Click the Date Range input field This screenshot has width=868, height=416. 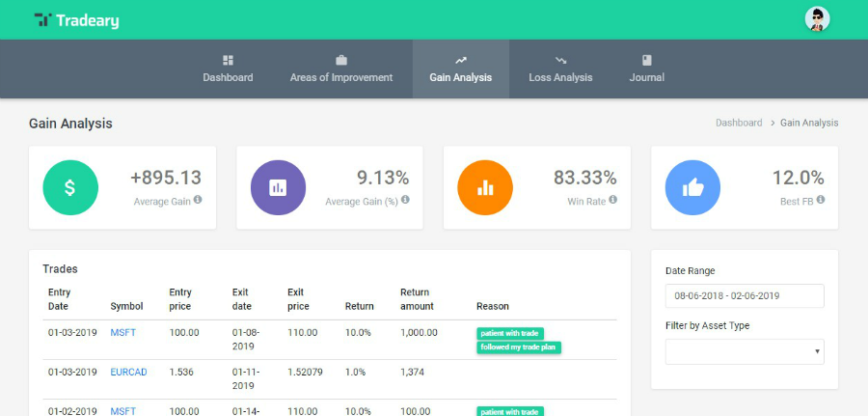tap(745, 295)
